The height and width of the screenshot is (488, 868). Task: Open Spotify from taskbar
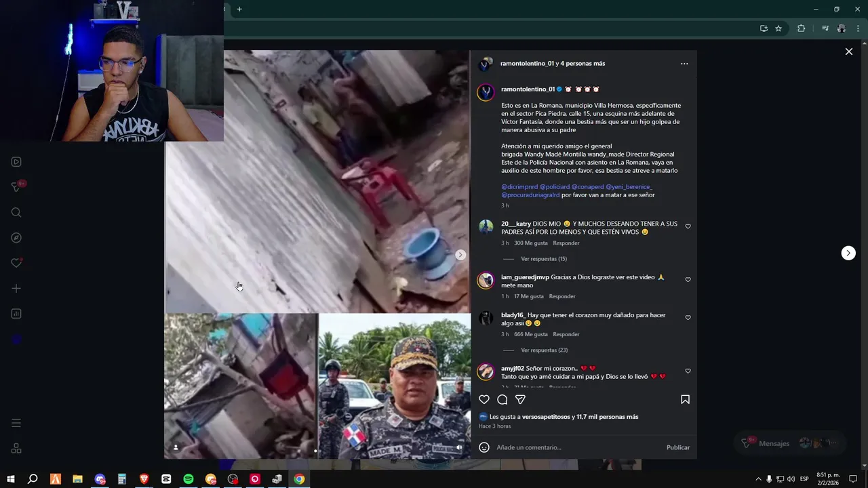[x=189, y=479]
